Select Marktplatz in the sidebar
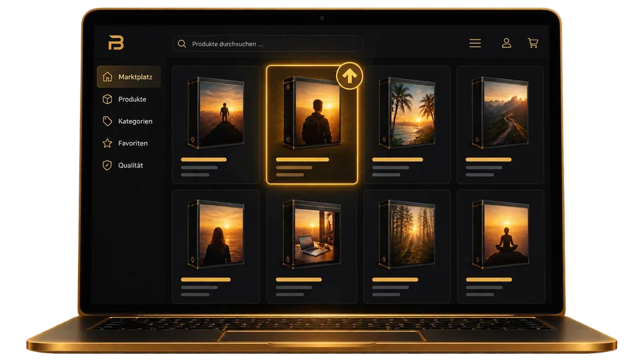Viewport: 644px width, 362px height. pyautogui.click(x=129, y=76)
